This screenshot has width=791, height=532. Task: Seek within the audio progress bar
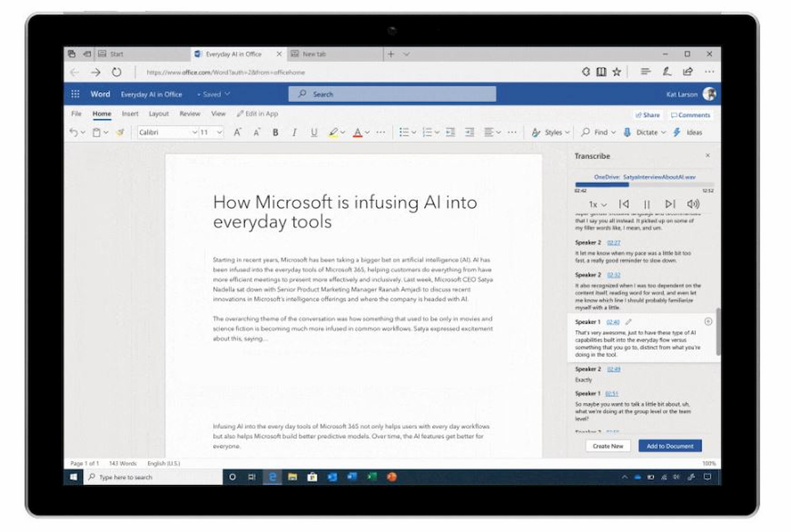point(644,184)
